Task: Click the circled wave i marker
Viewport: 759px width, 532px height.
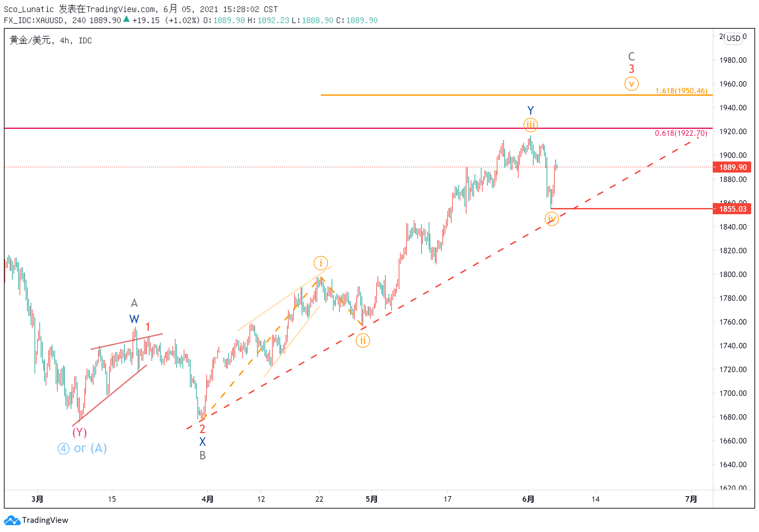Action: pos(321,263)
